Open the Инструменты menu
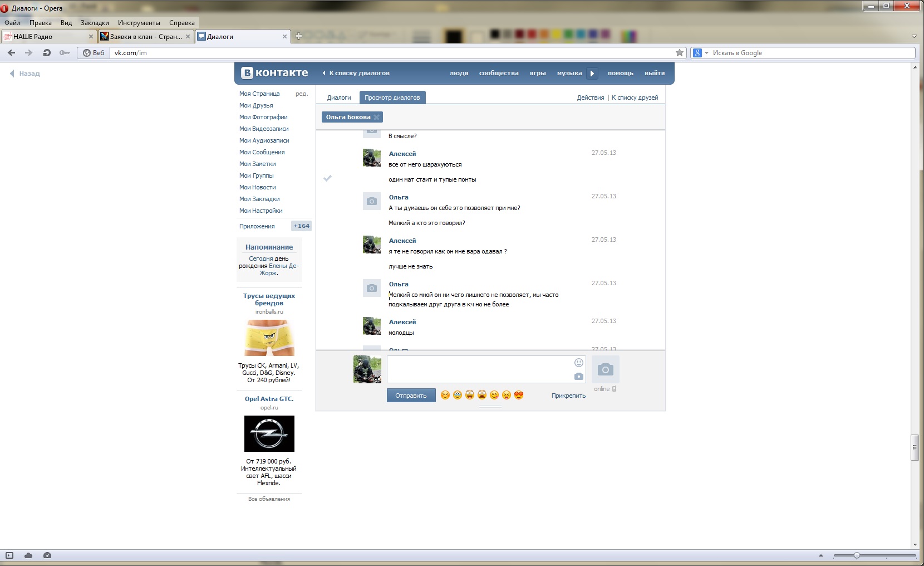The width and height of the screenshot is (924, 566). click(x=139, y=23)
